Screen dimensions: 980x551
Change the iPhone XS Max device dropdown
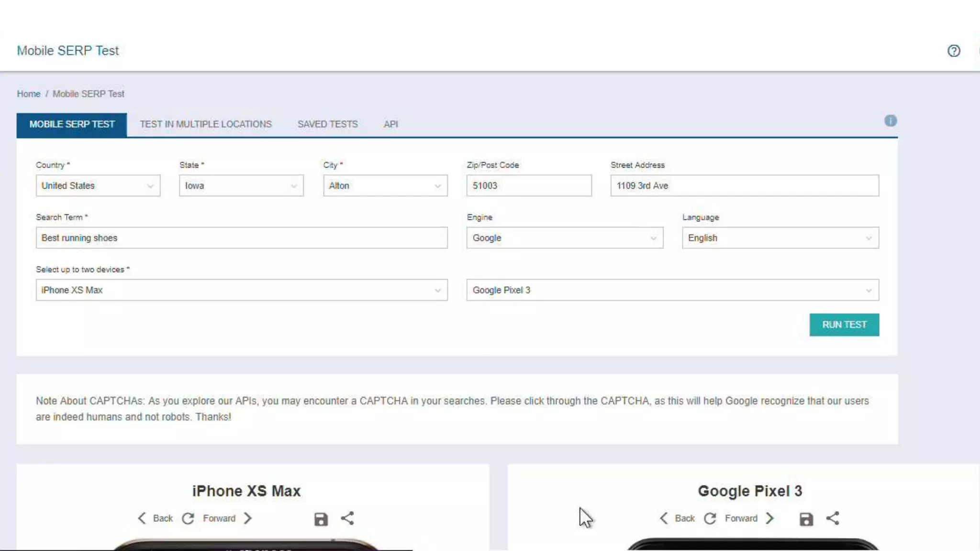241,290
